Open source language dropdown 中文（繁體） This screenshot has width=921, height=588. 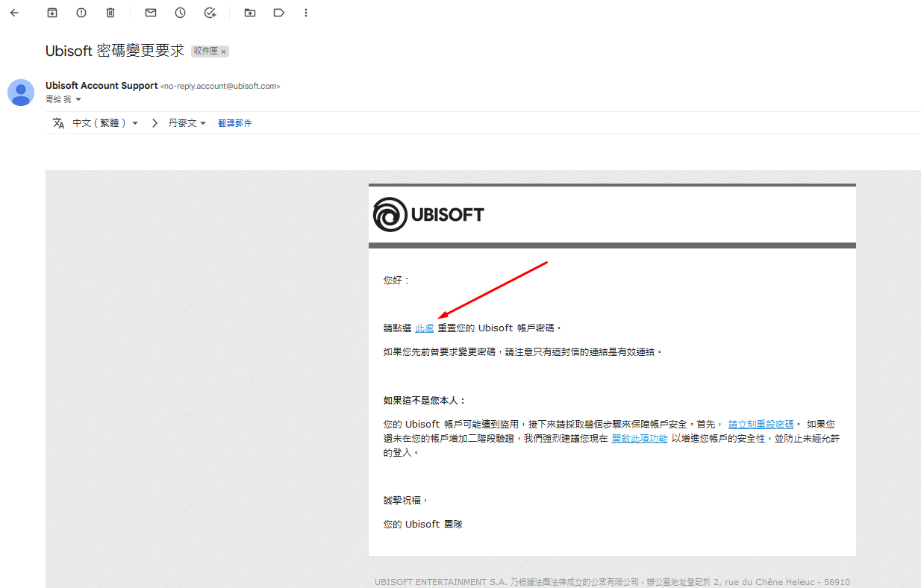(x=105, y=123)
